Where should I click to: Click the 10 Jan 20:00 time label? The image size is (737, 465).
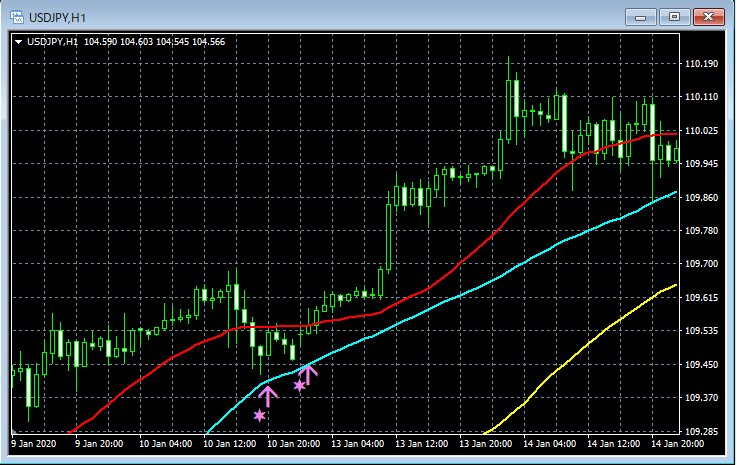click(x=294, y=444)
